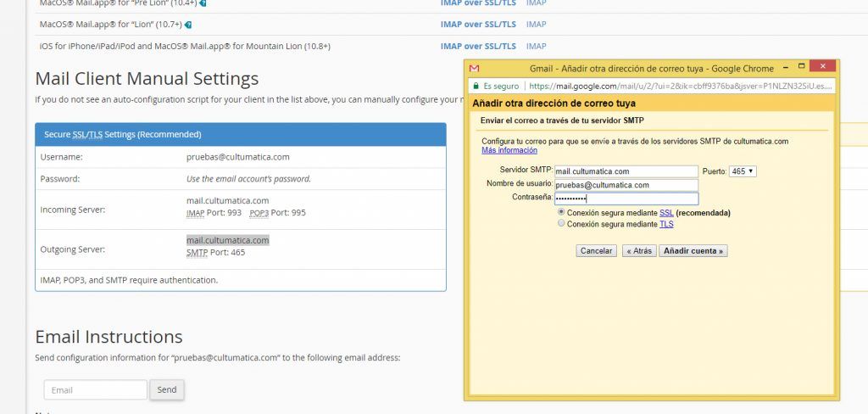Image resolution: width=868 pixels, height=414 pixels.
Task: Close the Gmail popup window
Action: (822, 66)
